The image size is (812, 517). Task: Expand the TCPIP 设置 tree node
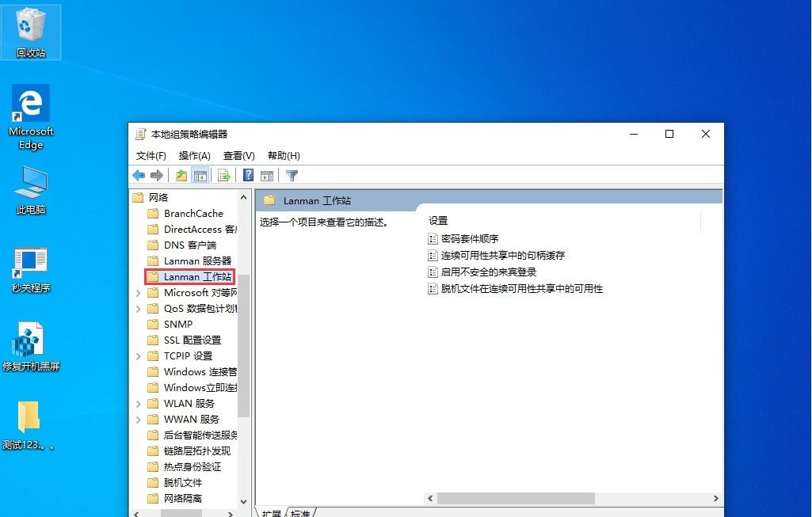(x=139, y=356)
